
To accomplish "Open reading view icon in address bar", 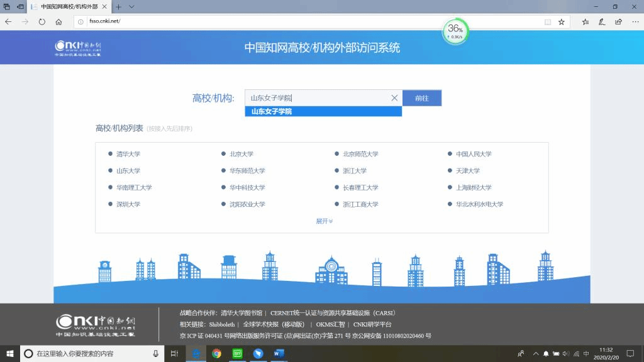I will tap(547, 21).
